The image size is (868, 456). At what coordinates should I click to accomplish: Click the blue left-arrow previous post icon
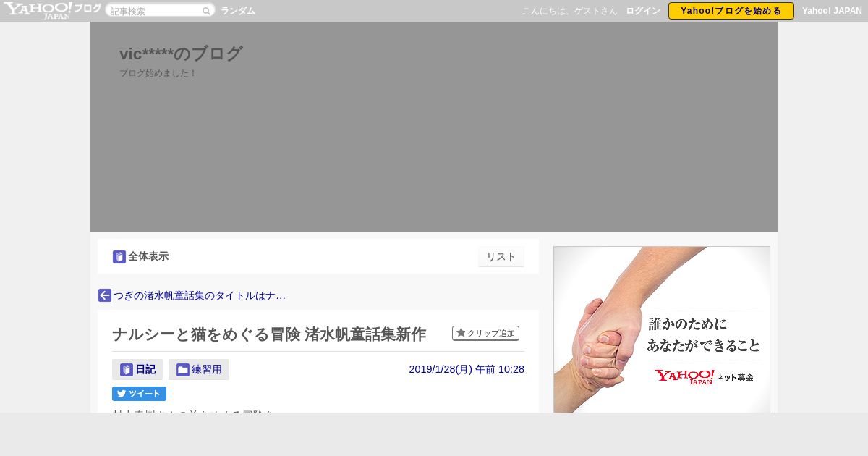coord(105,295)
